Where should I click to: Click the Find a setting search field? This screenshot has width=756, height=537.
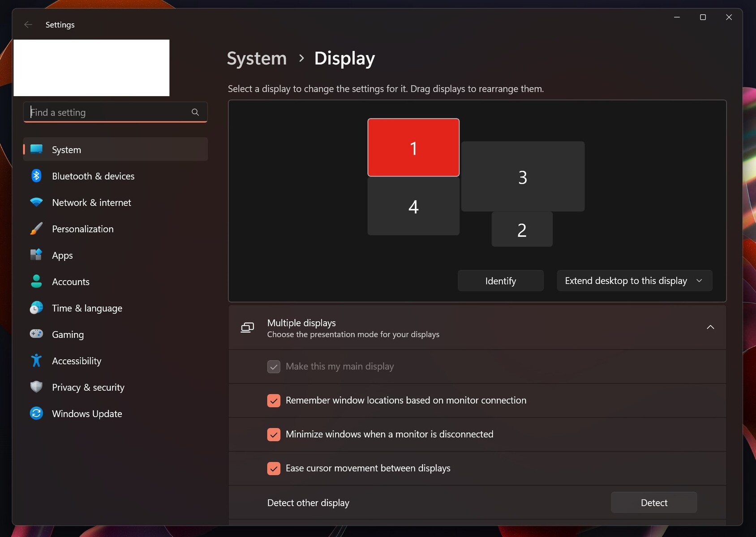click(x=115, y=112)
